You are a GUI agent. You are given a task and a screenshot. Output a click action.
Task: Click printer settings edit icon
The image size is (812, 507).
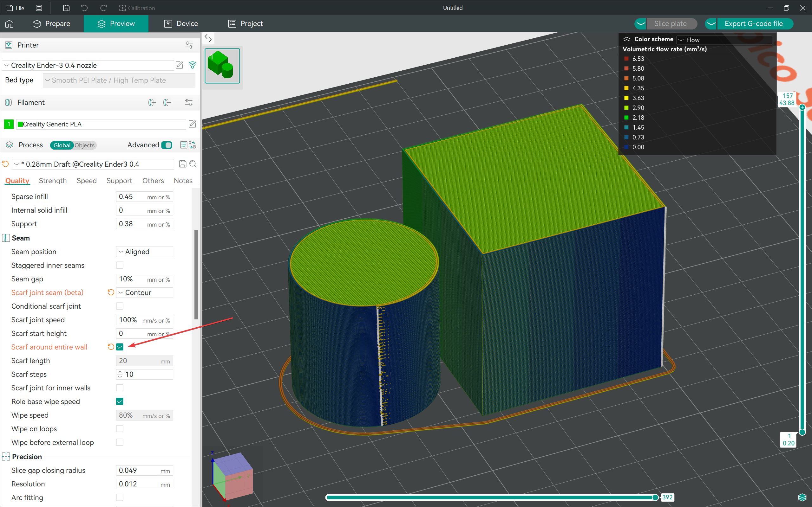click(x=180, y=65)
